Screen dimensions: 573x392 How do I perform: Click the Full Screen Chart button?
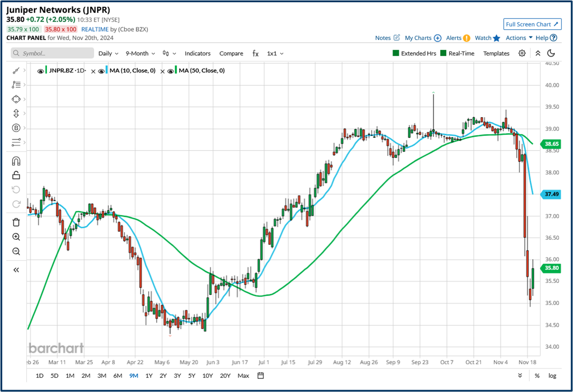(x=532, y=24)
